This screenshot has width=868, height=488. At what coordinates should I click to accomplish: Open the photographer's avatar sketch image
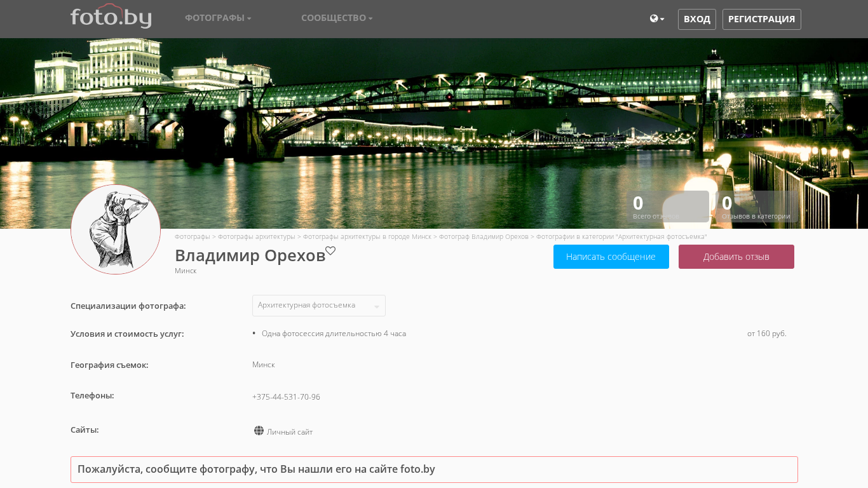(116, 229)
